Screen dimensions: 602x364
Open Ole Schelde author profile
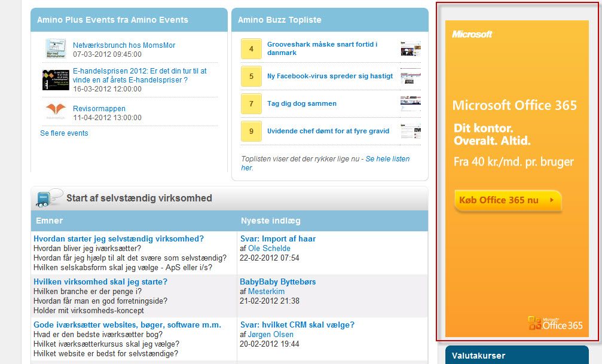click(x=269, y=249)
